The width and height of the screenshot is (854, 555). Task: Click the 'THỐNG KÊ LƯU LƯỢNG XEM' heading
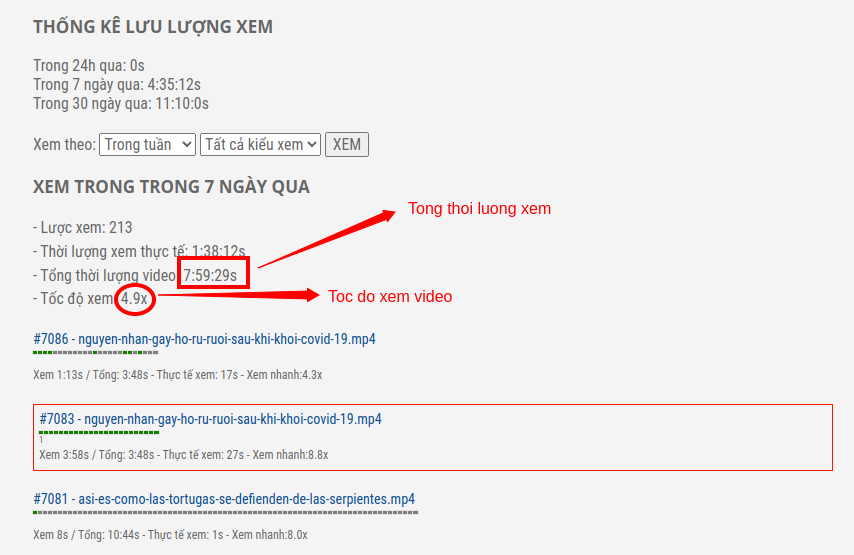tap(153, 27)
